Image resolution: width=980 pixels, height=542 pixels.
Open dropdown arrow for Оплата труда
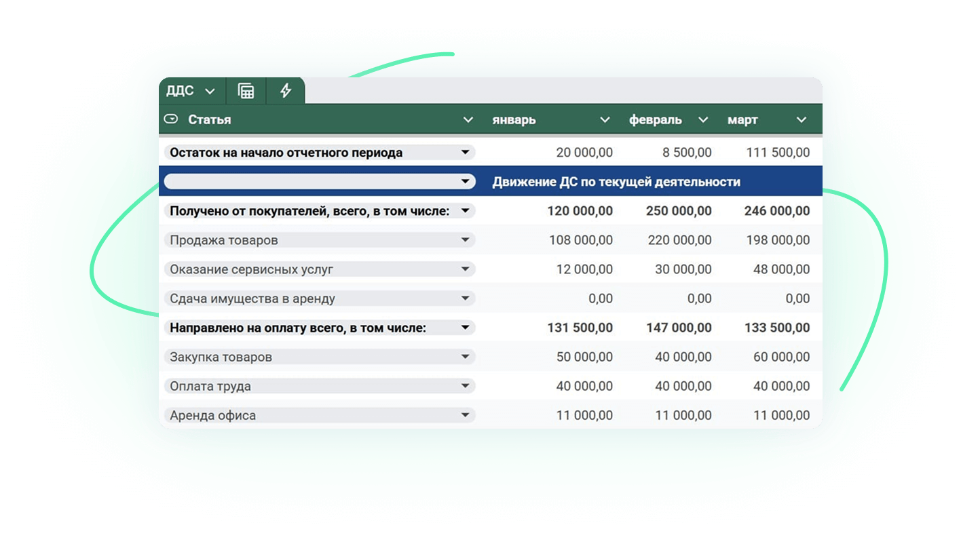465,386
